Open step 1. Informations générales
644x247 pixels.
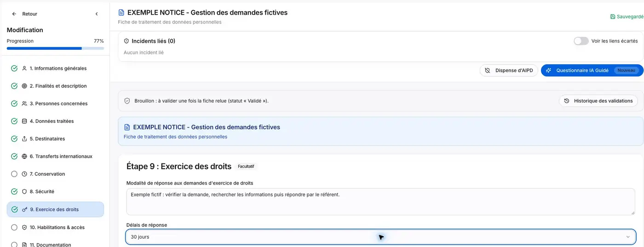[x=55, y=69]
